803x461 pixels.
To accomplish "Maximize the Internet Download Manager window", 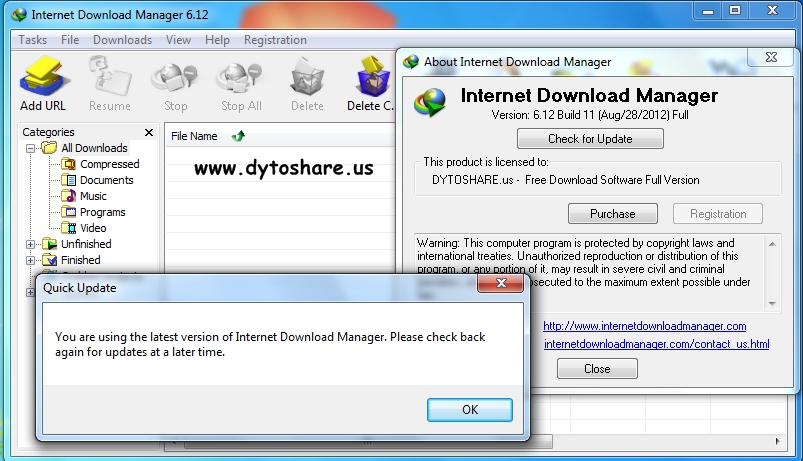I will click(x=735, y=11).
